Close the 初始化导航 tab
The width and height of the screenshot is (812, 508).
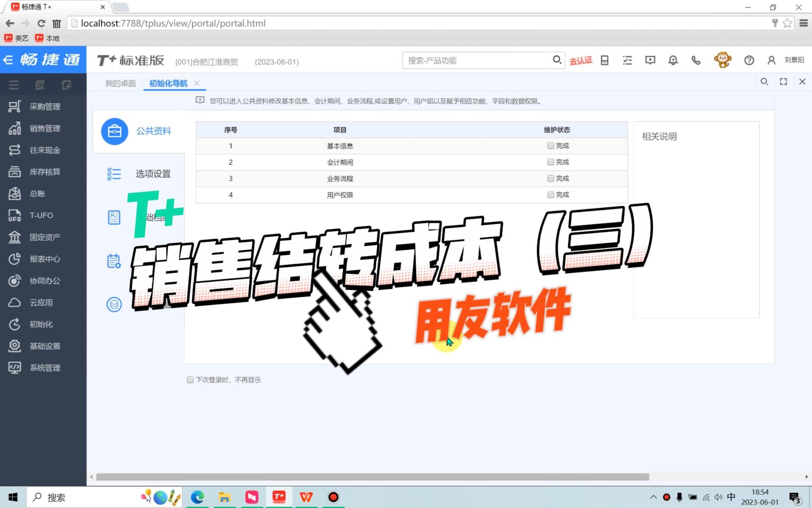coord(197,83)
